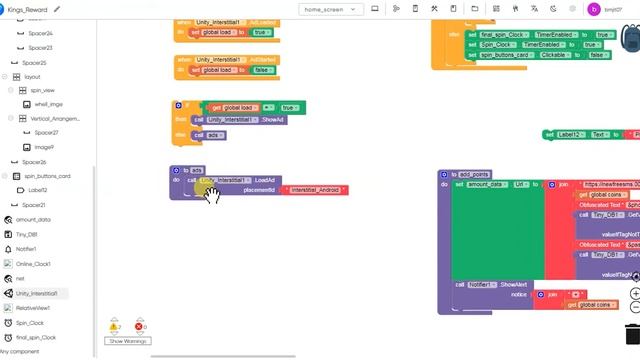Select Spacer26 in component tree
640x360 pixels.
coord(34,162)
